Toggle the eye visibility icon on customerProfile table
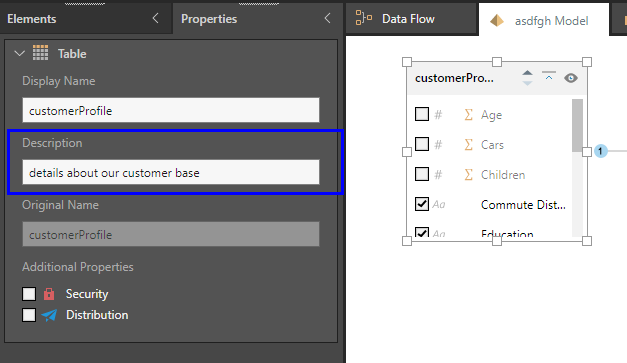Screen dimensions: 627x363 [x=571, y=78]
